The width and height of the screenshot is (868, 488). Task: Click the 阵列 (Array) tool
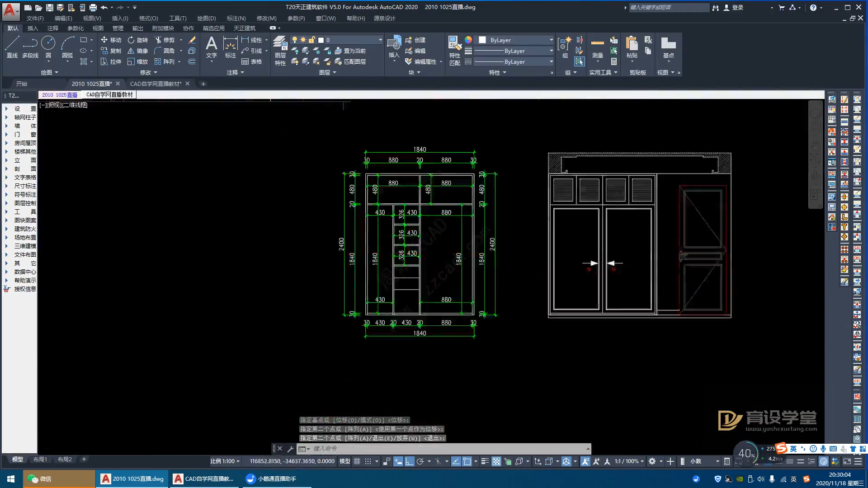[x=165, y=61]
